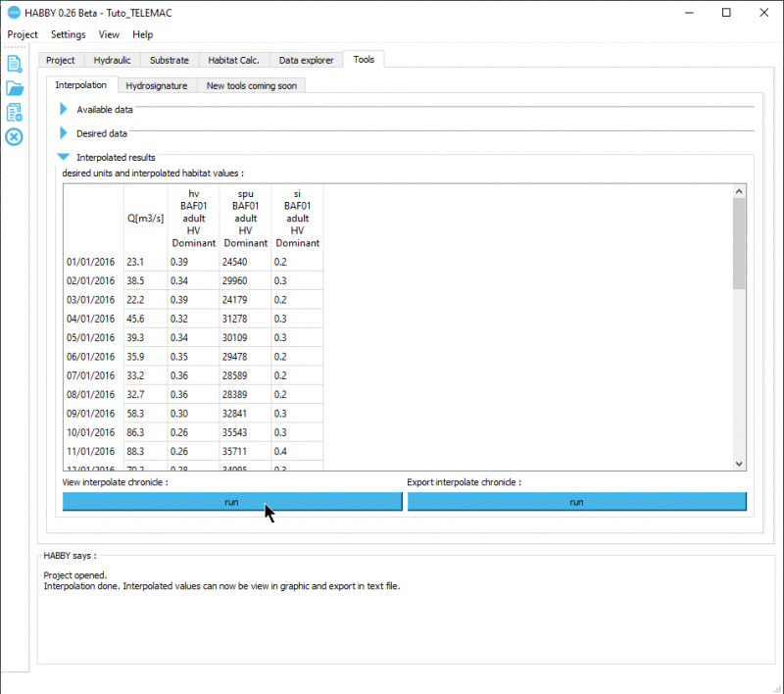Viewport: 784px width, 694px height.
Task: Open the View menu
Action: tap(108, 34)
